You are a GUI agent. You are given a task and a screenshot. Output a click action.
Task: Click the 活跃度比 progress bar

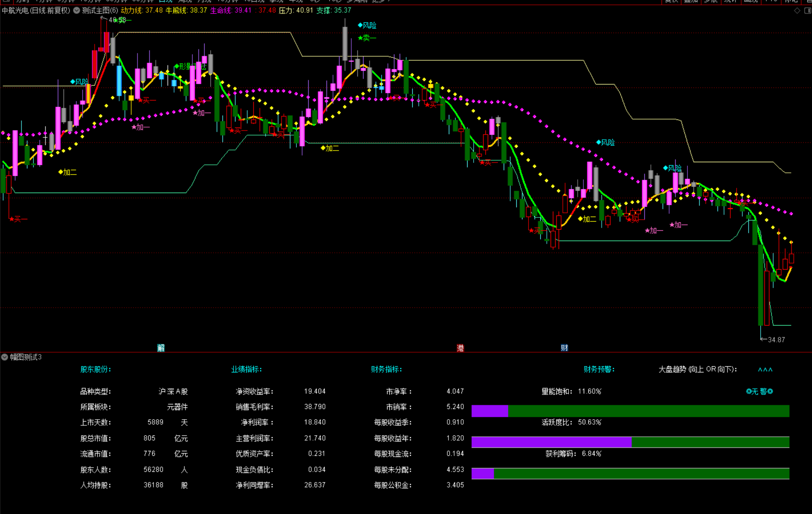click(630, 442)
